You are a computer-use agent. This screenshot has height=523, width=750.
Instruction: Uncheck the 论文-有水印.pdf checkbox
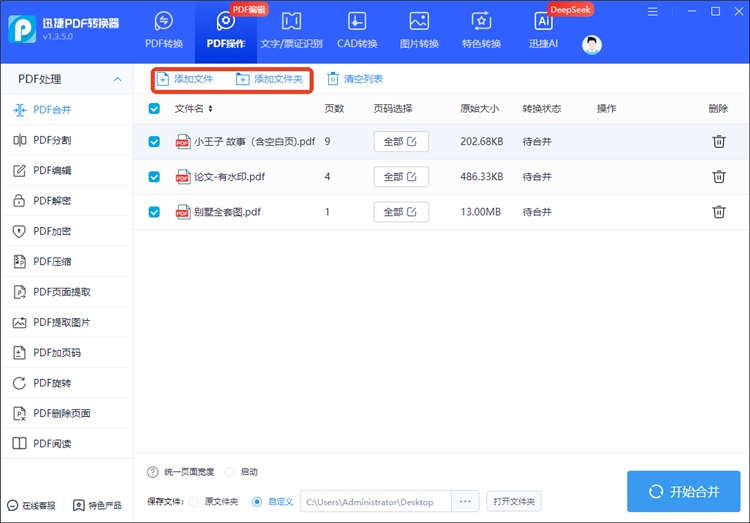[154, 177]
